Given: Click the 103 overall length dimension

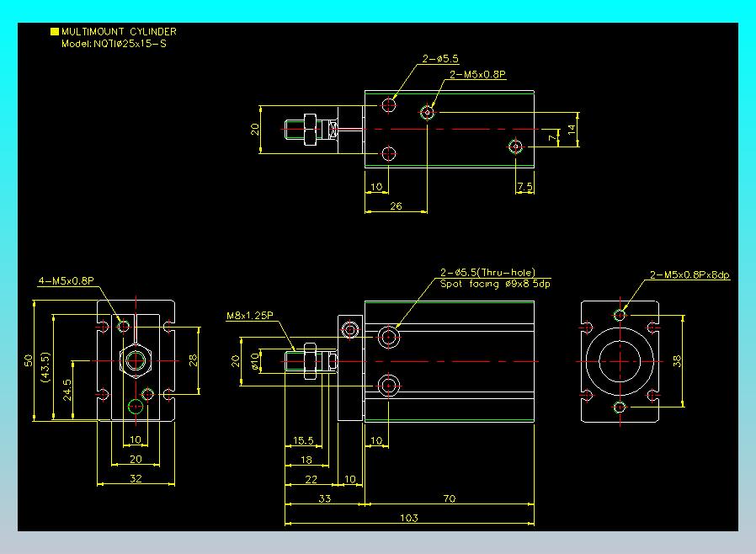Looking at the screenshot, I should pos(409,518).
